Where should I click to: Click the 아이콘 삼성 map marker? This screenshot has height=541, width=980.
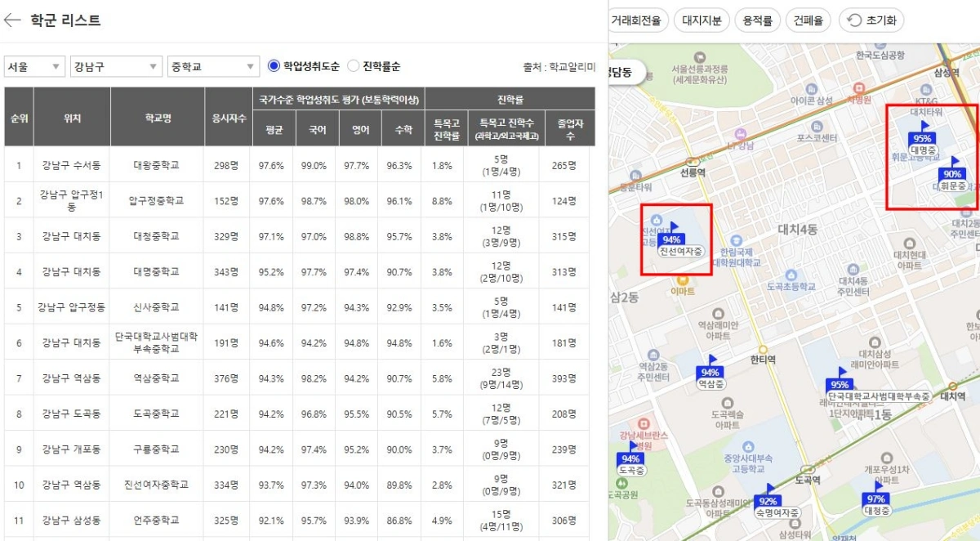pos(811,89)
